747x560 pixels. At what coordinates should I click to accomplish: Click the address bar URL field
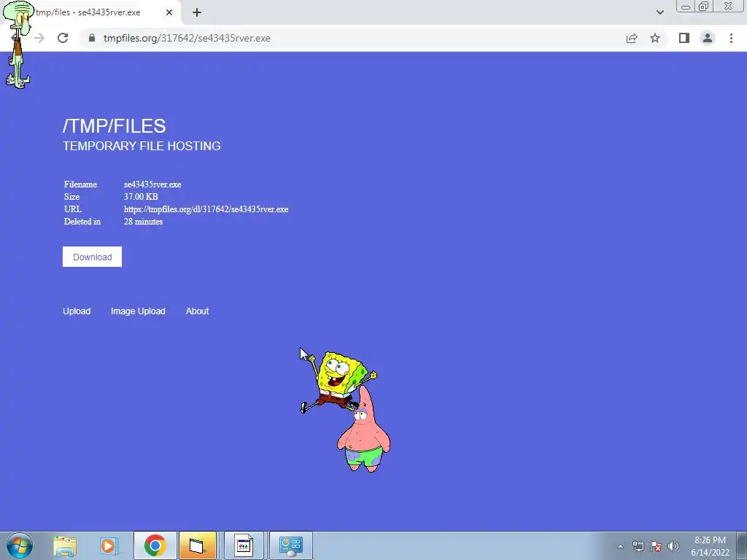click(x=352, y=38)
